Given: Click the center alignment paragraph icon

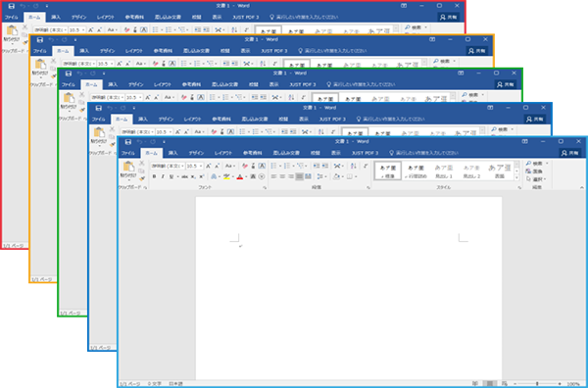Looking at the screenshot, I should pos(282,176).
